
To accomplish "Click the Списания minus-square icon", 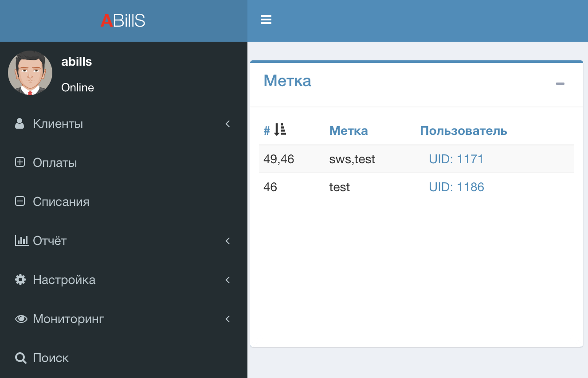I will [20, 202].
